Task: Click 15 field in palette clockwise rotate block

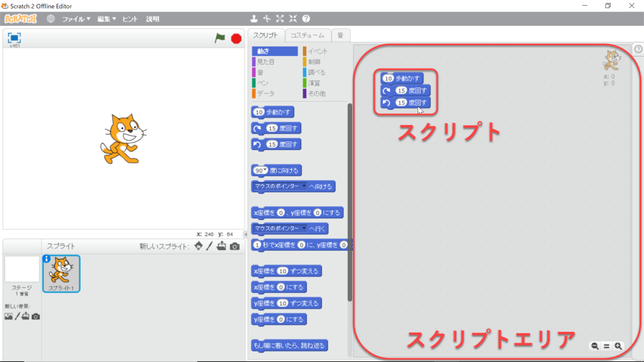Action: (272, 128)
